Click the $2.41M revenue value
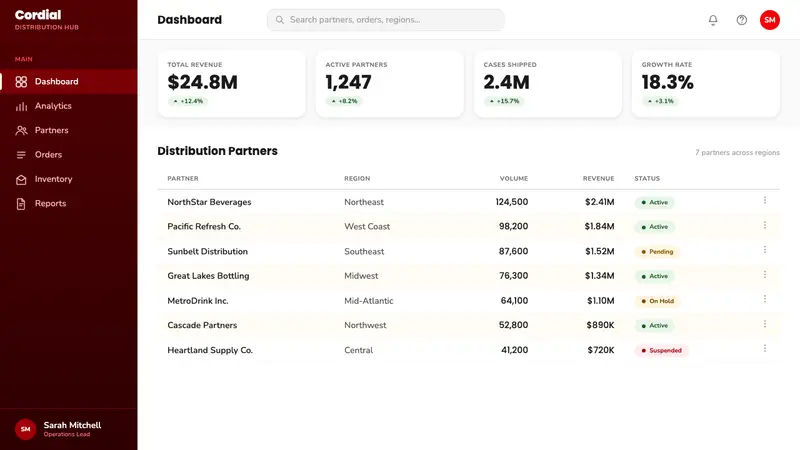Screen dimensions: 800x450 pyautogui.click(x=599, y=202)
